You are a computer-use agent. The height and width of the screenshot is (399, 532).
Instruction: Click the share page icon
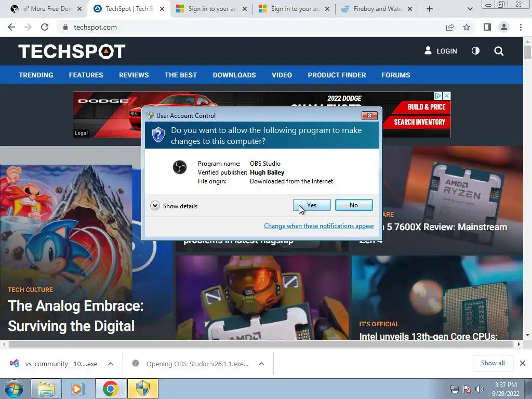[x=450, y=27]
